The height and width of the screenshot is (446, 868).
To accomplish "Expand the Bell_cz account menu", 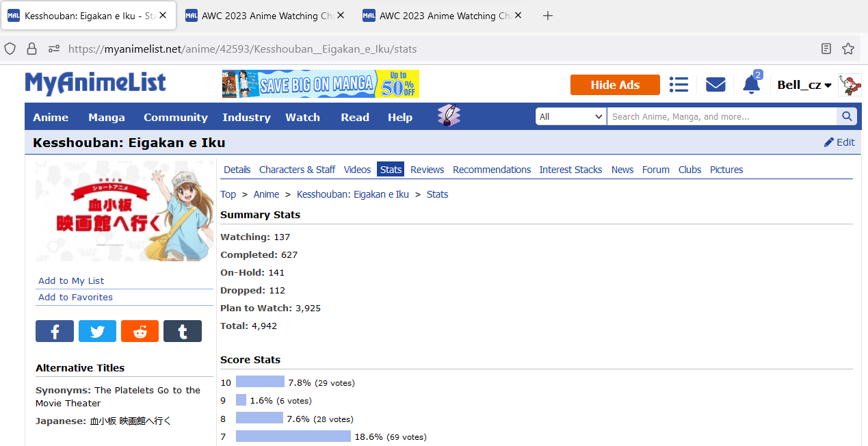I will point(804,84).
